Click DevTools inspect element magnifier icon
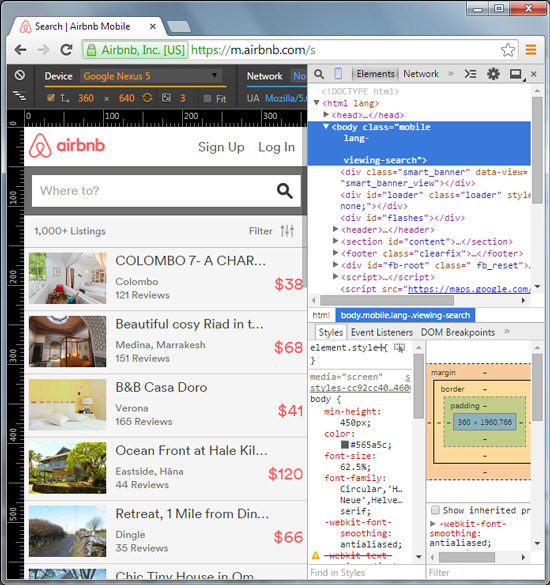The image size is (550, 585). [319, 74]
